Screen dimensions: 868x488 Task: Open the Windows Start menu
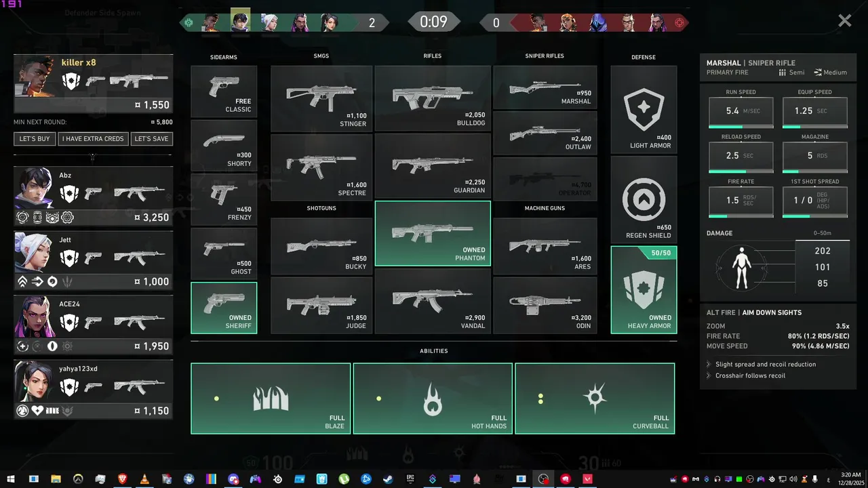12,479
